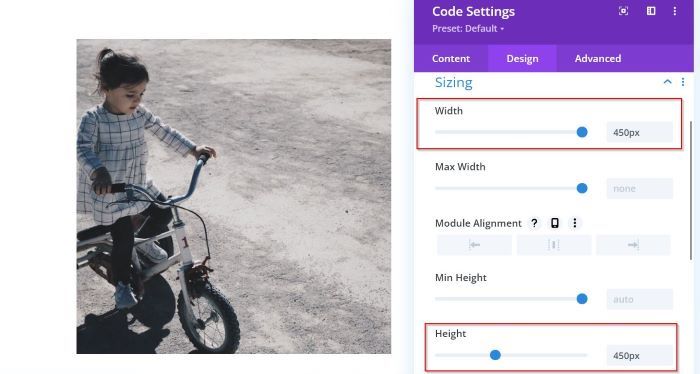Collapse the Sizing section chevron
Image resolution: width=700 pixels, height=374 pixels.
667,82
